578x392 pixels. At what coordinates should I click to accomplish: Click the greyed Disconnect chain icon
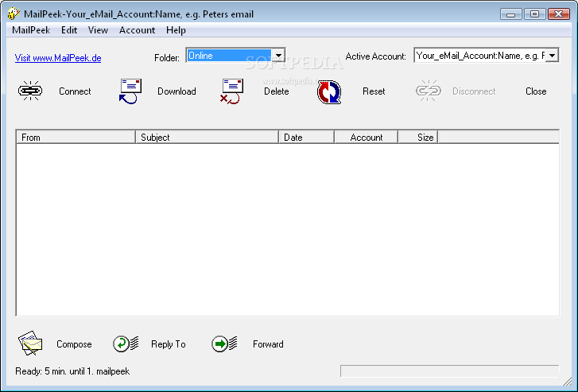[429, 91]
